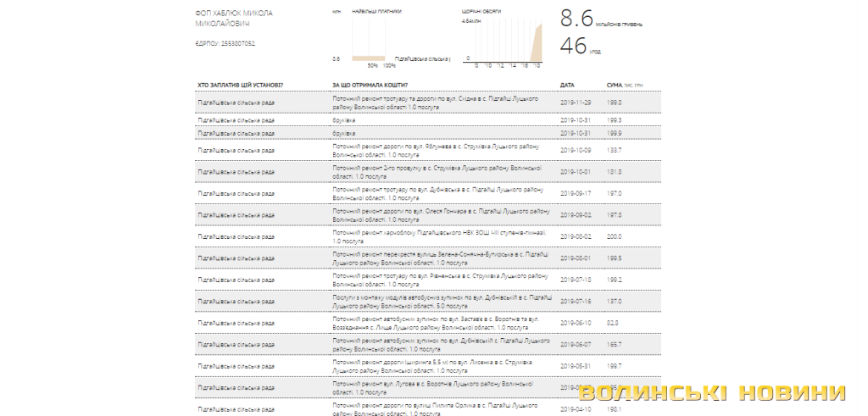Open payer link in the 2019-11-29 row
This screenshot has height=416, width=868.
tap(236, 103)
